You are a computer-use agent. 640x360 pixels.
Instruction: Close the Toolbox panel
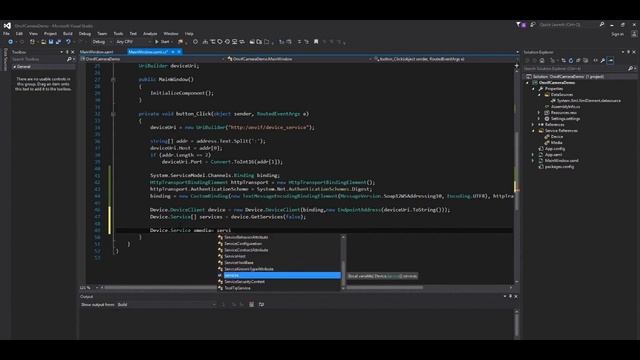73,52
